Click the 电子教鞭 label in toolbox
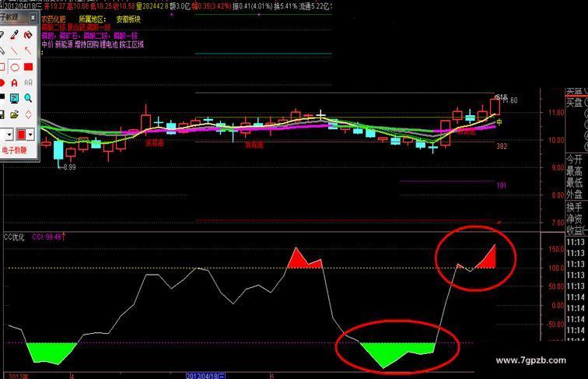 pyautogui.click(x=14, y=150)
